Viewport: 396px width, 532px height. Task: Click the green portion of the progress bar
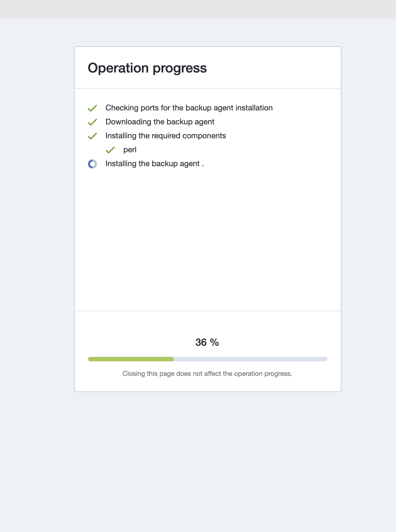(x=131, y=359)
